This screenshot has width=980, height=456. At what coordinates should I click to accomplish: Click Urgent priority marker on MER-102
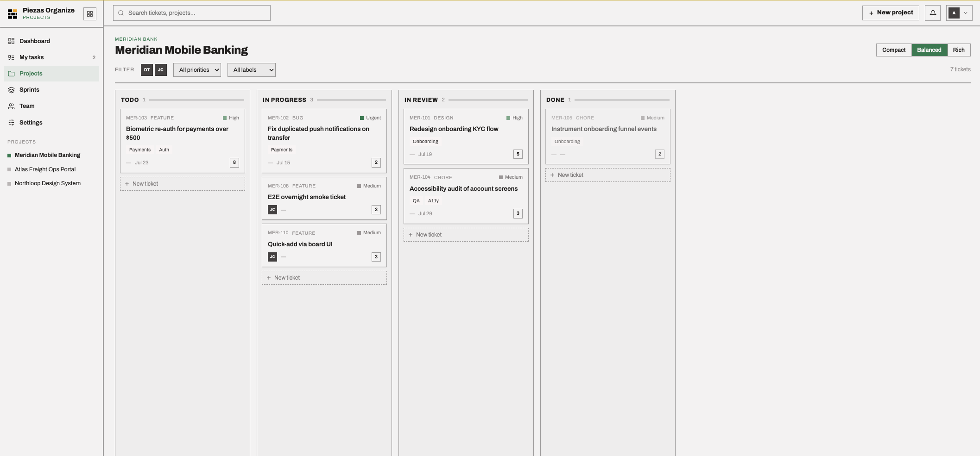coord(362,118)
